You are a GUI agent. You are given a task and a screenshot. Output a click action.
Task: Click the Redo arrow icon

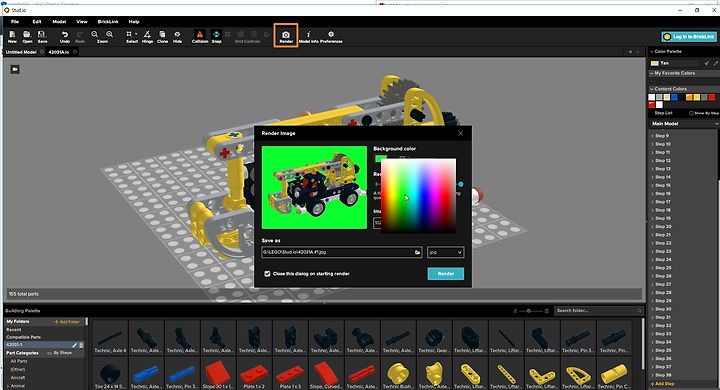click(x=80, y=34)
